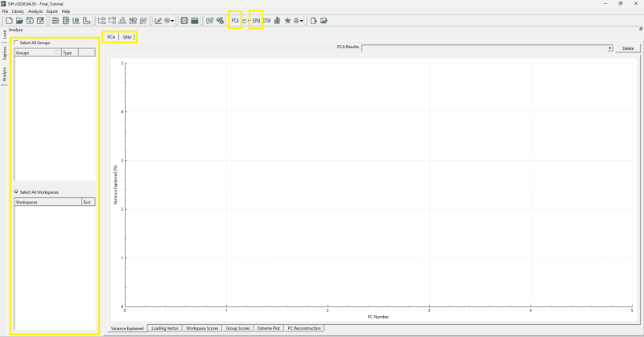644x337 pixels.
Task: Click the Excl column header
Action: click(x=89, y=202)
